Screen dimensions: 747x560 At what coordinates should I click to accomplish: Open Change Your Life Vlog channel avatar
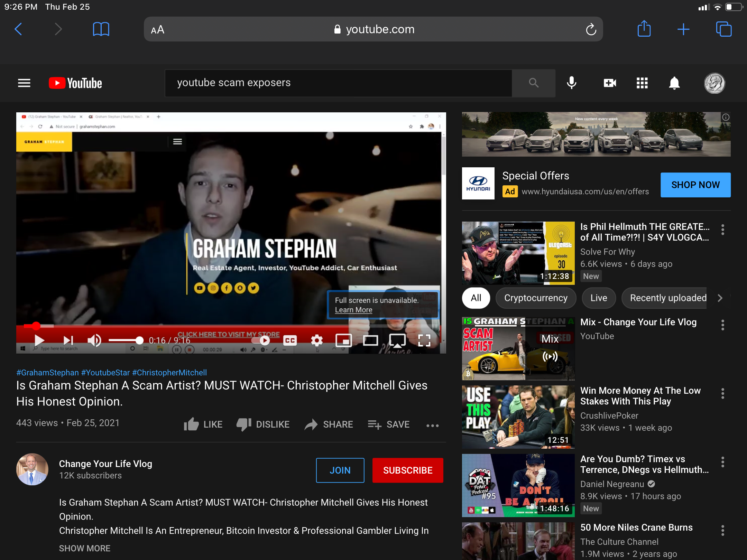(32, 469)
